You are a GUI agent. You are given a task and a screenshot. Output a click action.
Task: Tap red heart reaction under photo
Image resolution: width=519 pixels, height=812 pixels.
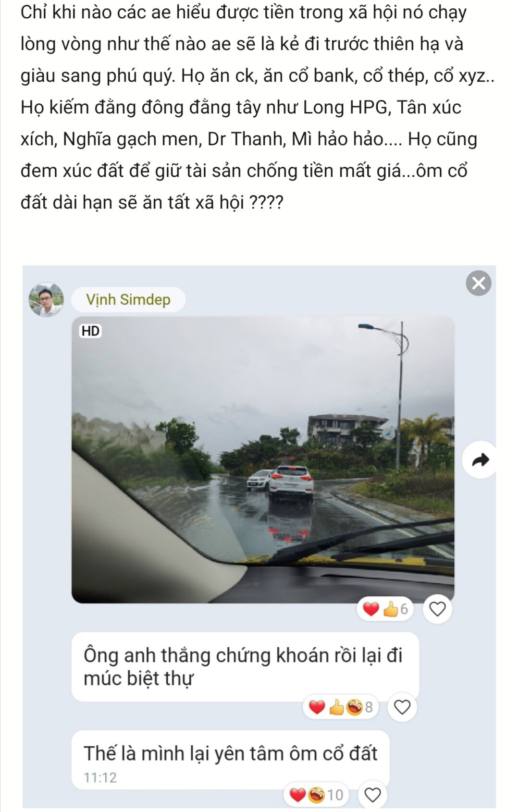coord(371,609)
